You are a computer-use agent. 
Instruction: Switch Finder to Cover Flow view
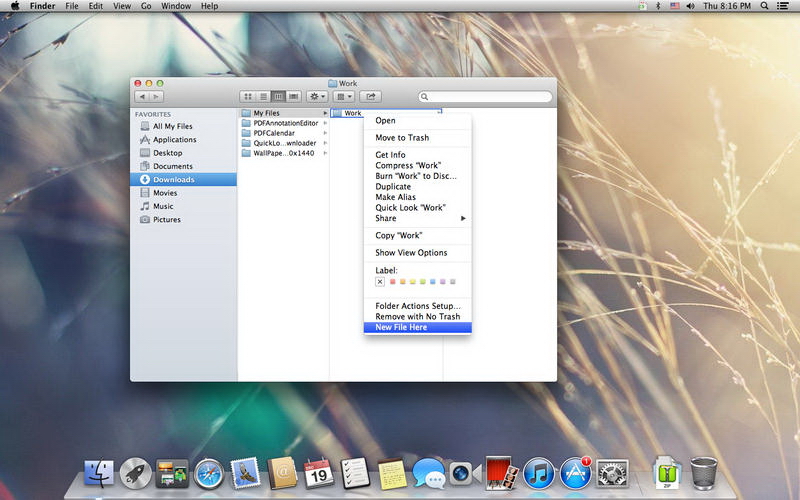point(294,96)
